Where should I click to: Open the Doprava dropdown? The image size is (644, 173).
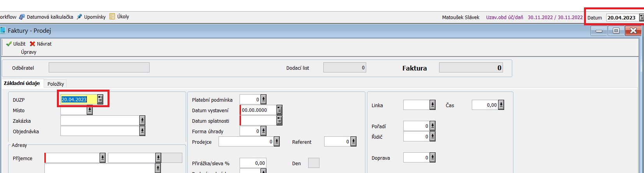432,158
